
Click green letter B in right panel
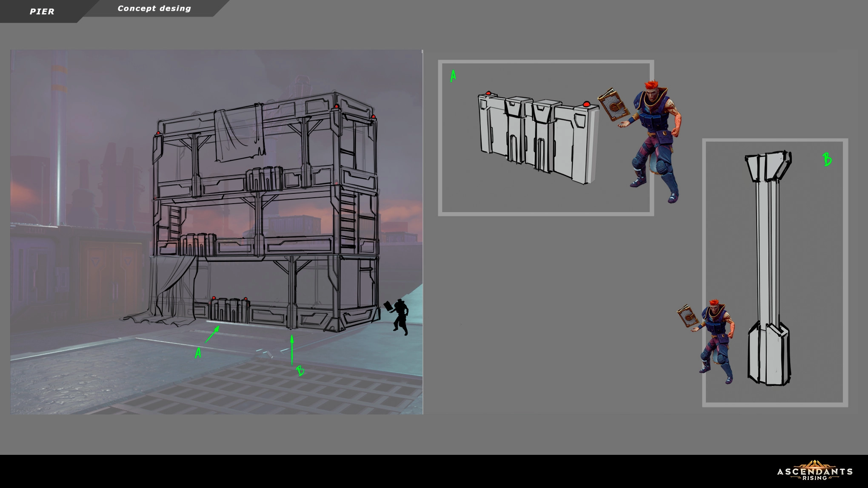click(827, 159)
